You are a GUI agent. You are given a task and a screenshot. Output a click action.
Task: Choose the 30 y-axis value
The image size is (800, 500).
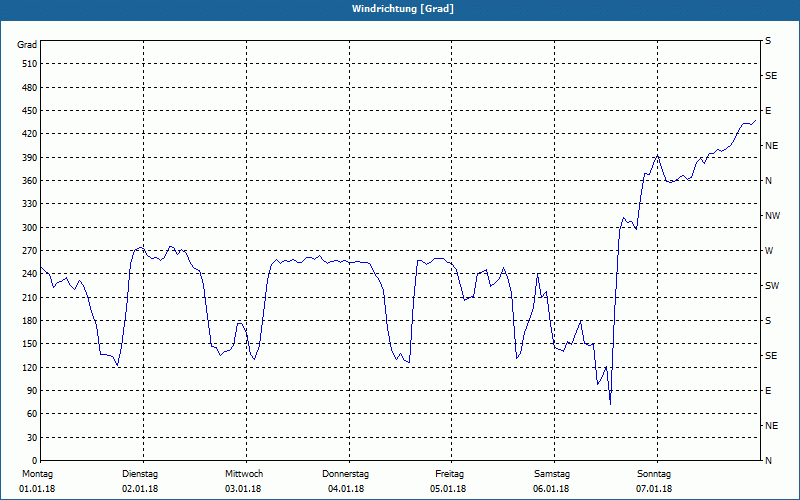click(x=32, y=438)
